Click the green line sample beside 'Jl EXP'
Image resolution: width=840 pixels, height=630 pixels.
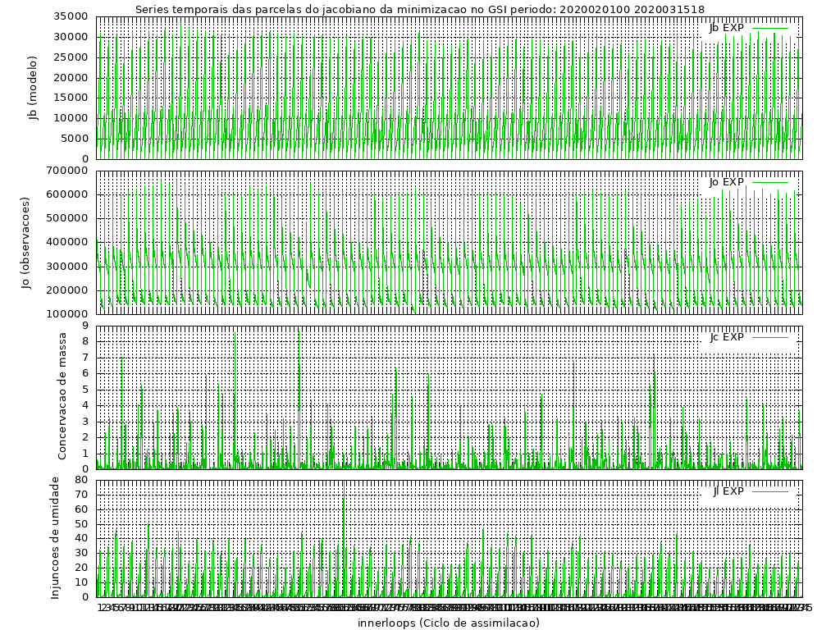tap(770, 491)
